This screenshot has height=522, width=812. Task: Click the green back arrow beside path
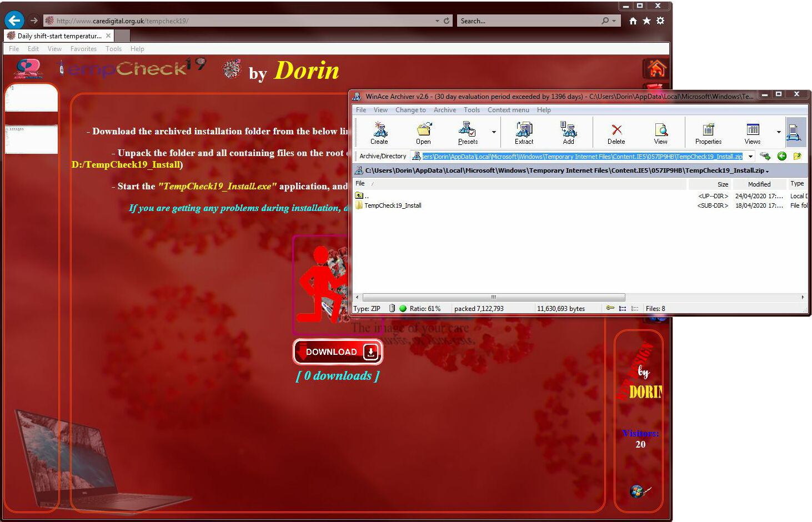pos(782,157)
